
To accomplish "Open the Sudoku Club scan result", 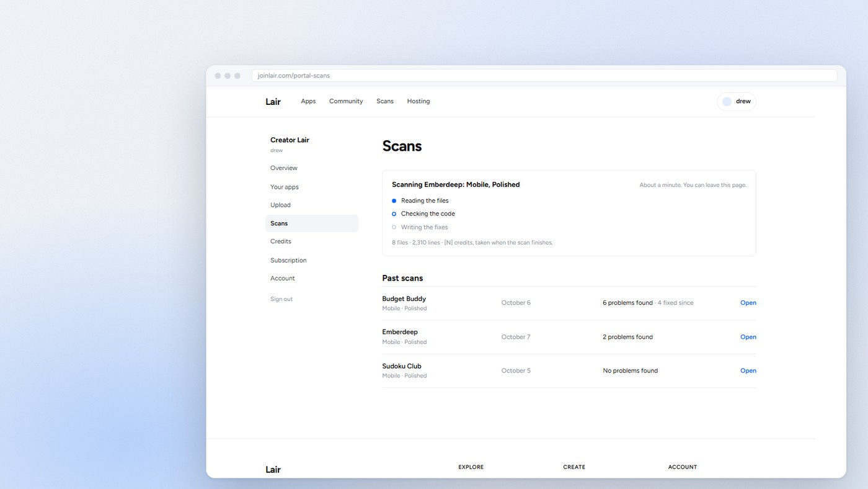I will click(748, 370).
